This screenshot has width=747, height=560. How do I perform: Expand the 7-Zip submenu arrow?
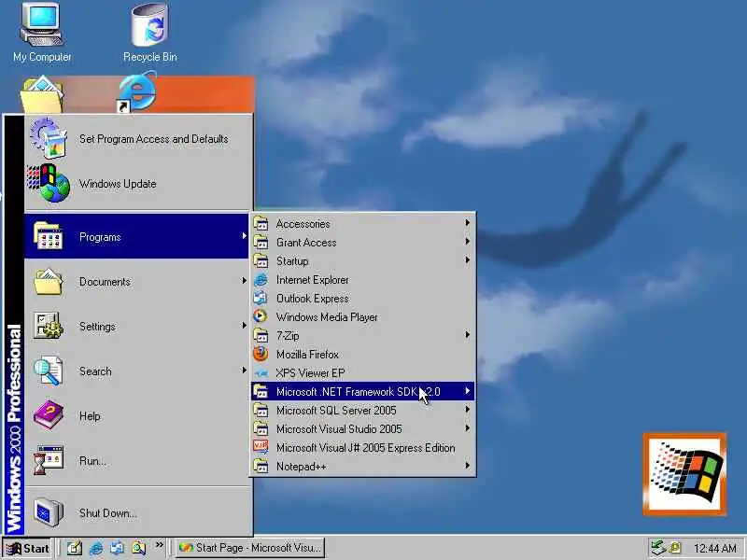point(468,335)
